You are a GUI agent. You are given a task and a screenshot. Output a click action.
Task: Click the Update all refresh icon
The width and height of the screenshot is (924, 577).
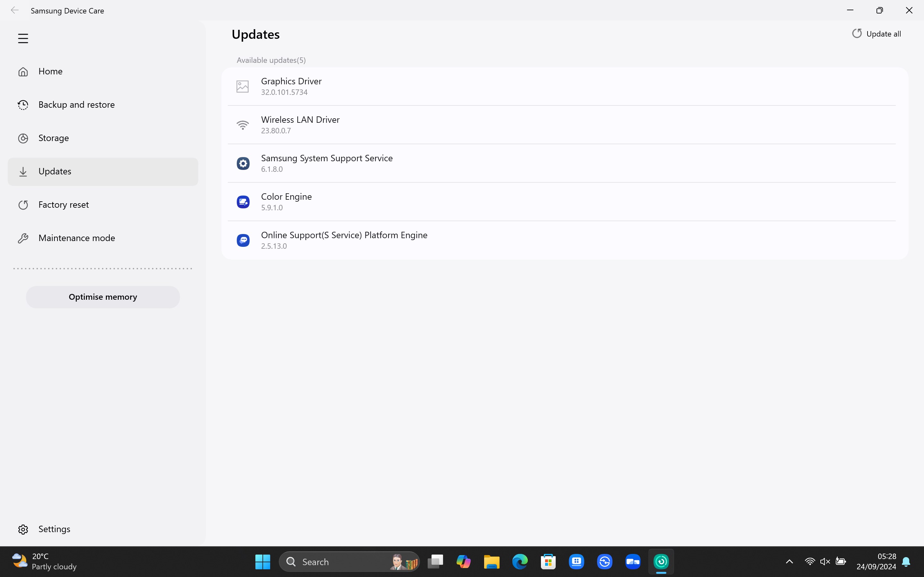pyautogui.click(x=857, y=34)
